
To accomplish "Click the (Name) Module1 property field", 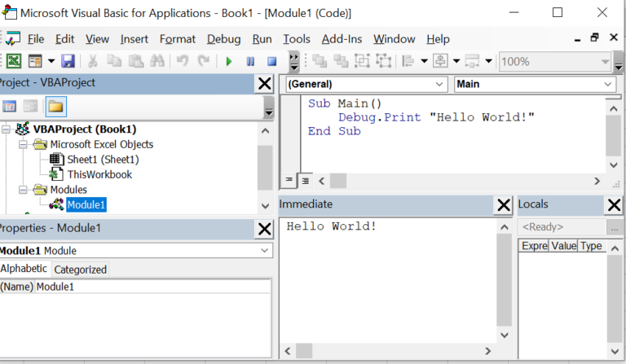I will point(152,287).
